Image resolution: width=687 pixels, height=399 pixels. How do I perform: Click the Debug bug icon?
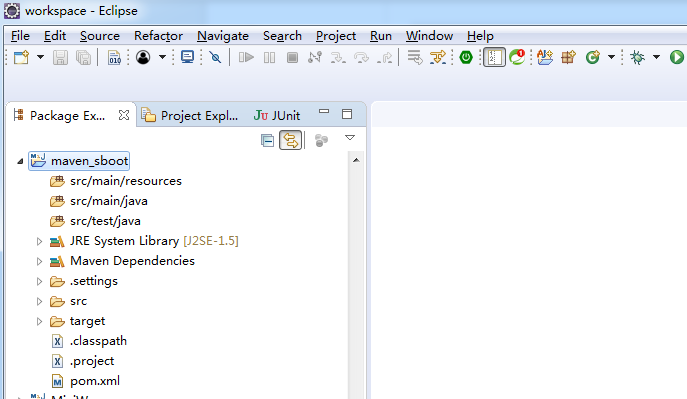coord(637,57)
